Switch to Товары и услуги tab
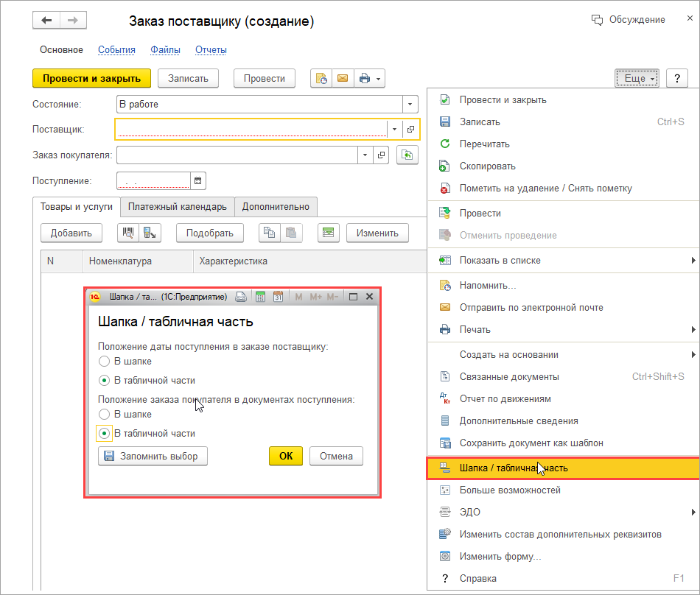The width and height of the screenshot is (700, 595). click(x=77, y=207)
